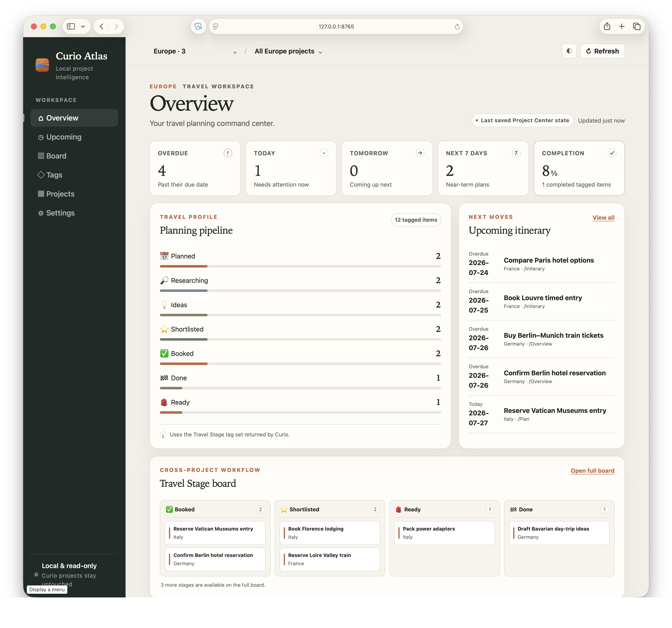Click the Overdue summary card
The width and height of the screenshot is (672, 628).
point(195,168)
